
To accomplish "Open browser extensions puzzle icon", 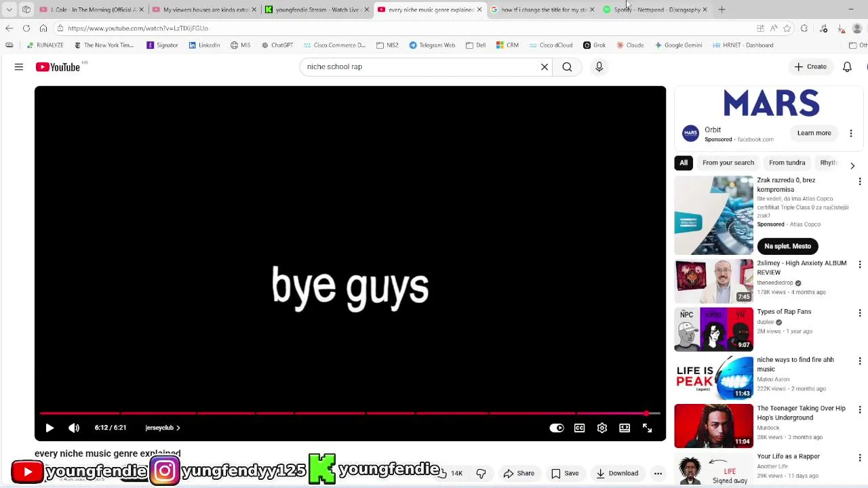I will [x=804, y=28].
